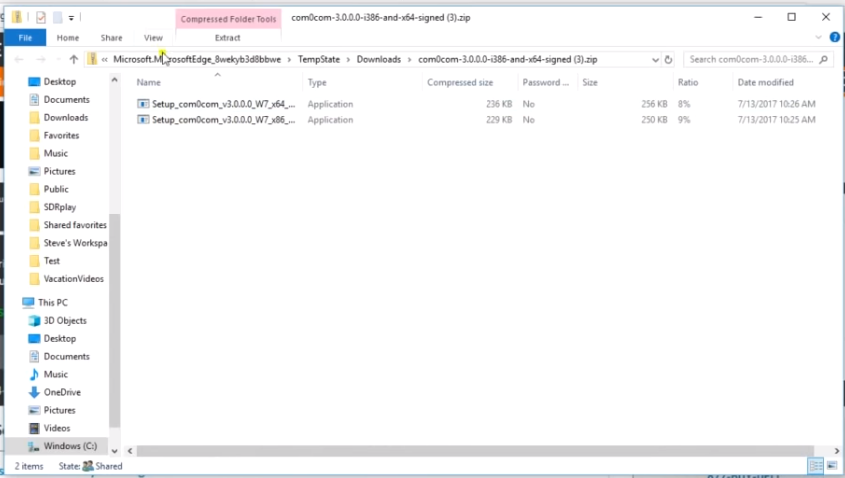
Task: Expand the address bar history dropdown
Action: point(655,59)
